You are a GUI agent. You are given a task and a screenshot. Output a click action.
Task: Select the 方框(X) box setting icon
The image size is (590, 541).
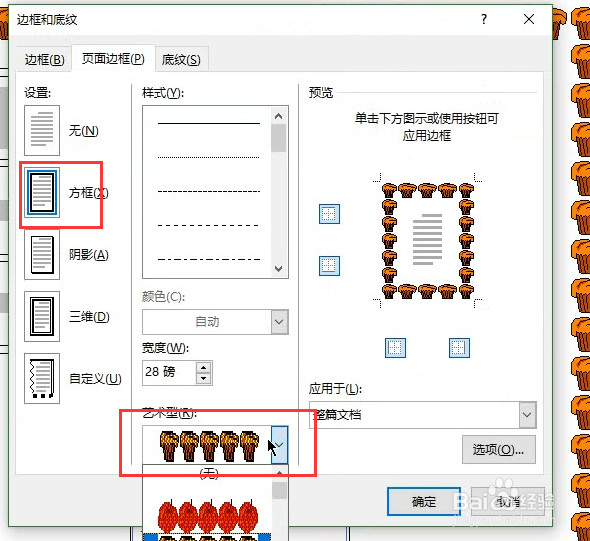tap(42, 192)
